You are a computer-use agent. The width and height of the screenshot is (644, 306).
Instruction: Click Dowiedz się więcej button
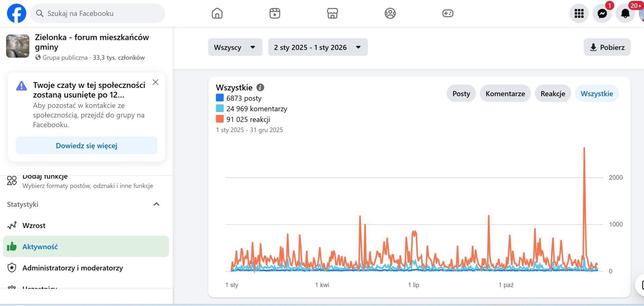pos(86,146)
